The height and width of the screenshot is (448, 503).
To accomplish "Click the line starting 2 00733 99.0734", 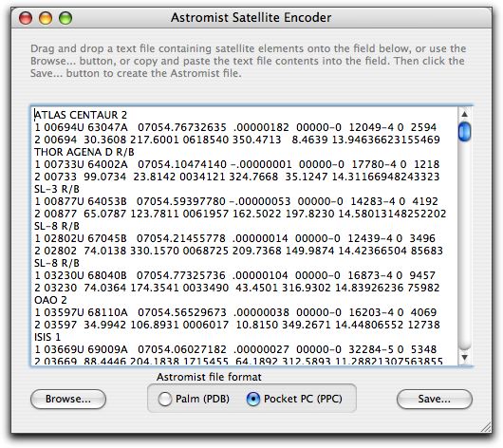I will (x=236, y=177).
